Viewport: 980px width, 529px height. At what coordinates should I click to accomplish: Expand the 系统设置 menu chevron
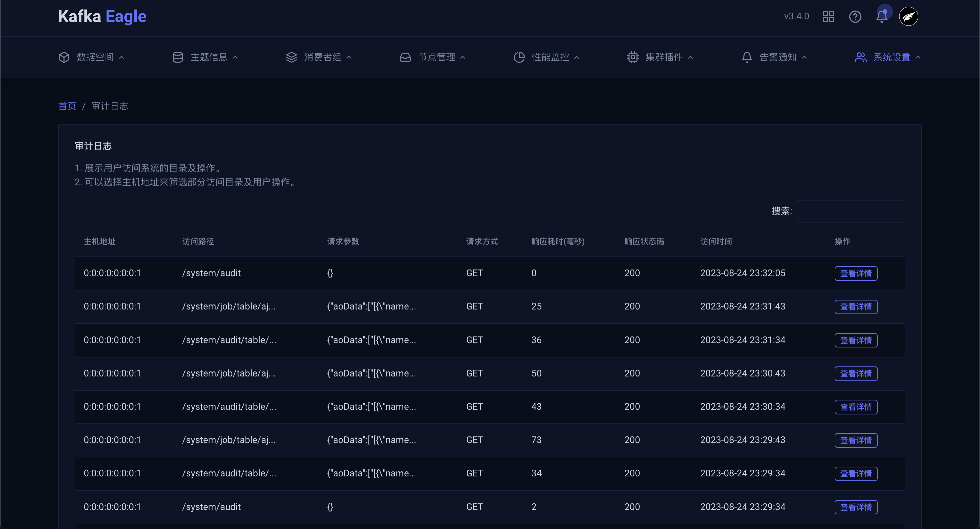tap(918, 57)
